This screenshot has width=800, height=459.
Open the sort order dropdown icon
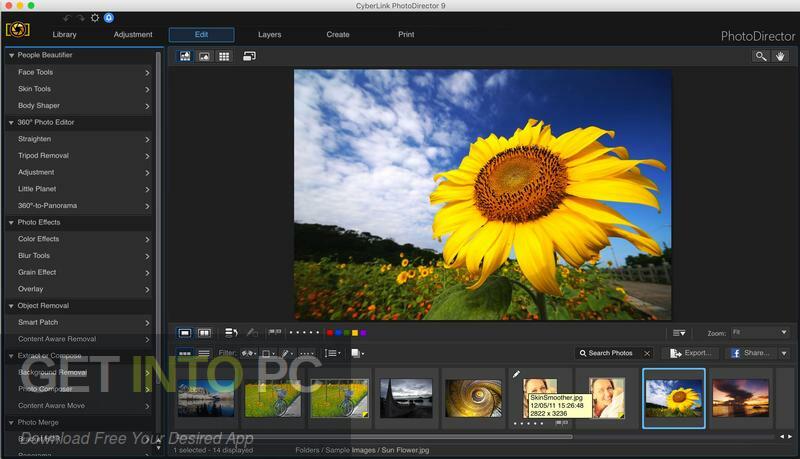click(333, 353)
